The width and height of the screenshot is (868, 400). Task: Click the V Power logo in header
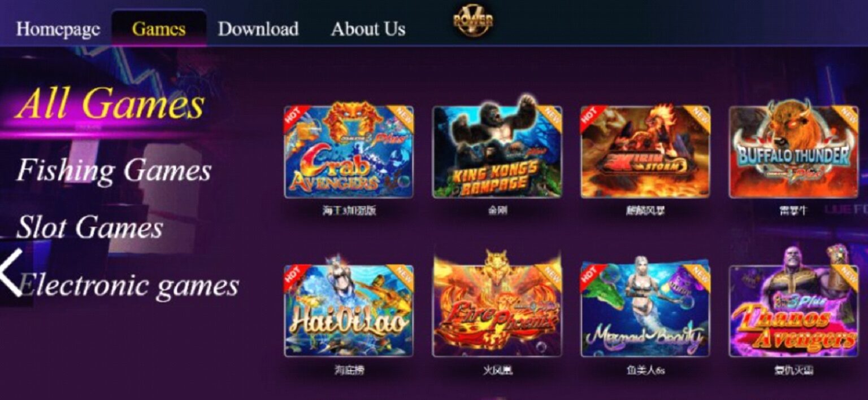(473, 21)
